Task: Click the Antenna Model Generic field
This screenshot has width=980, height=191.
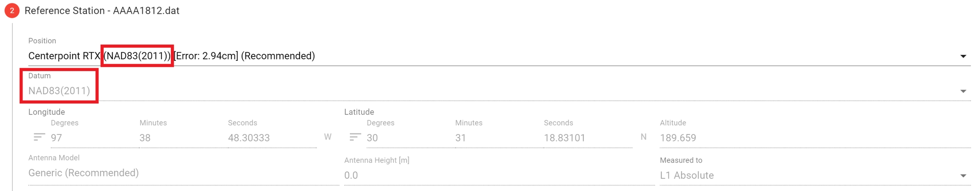Action: 183,173
